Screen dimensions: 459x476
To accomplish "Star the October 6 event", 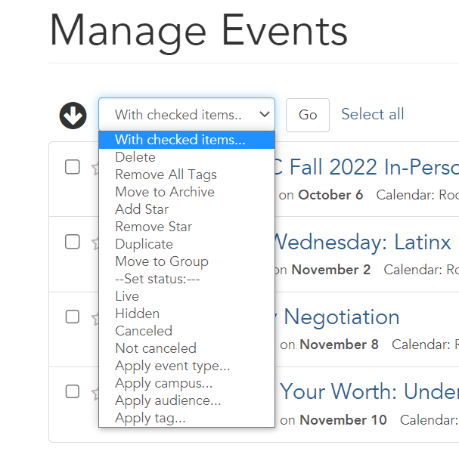I will pos(95,168).
